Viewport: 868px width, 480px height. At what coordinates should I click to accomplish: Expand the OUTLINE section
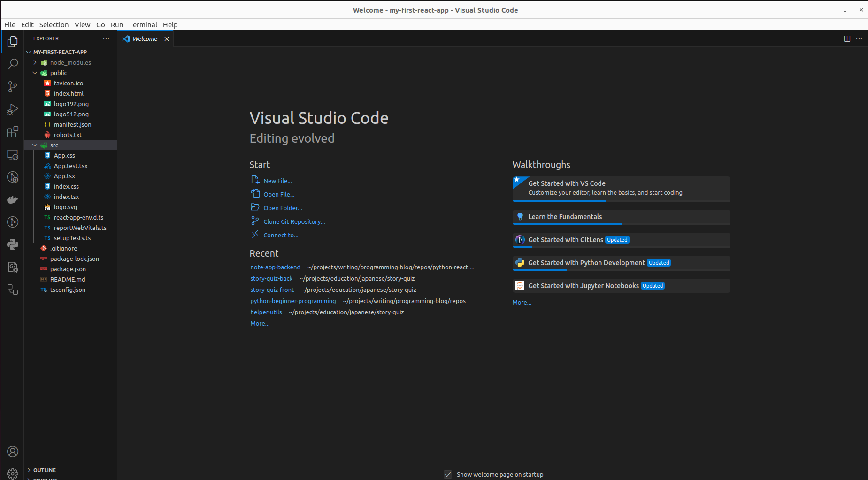45,470
